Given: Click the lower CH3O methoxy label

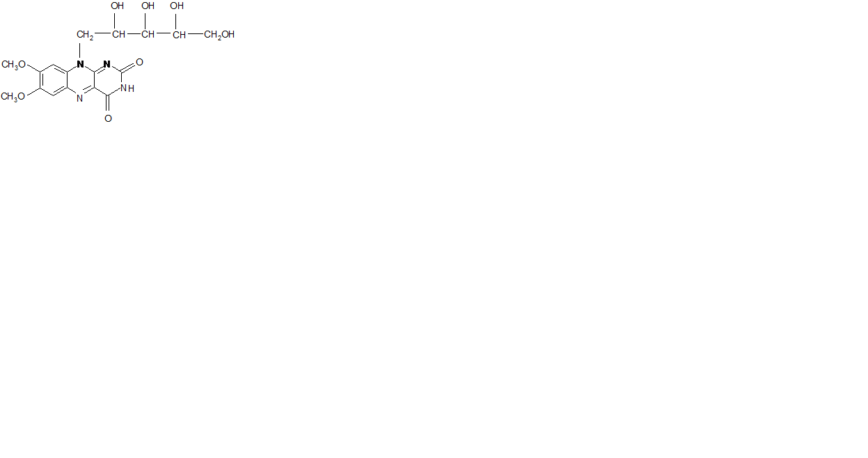Looking at the screenshot, I should tap(14, 97).
